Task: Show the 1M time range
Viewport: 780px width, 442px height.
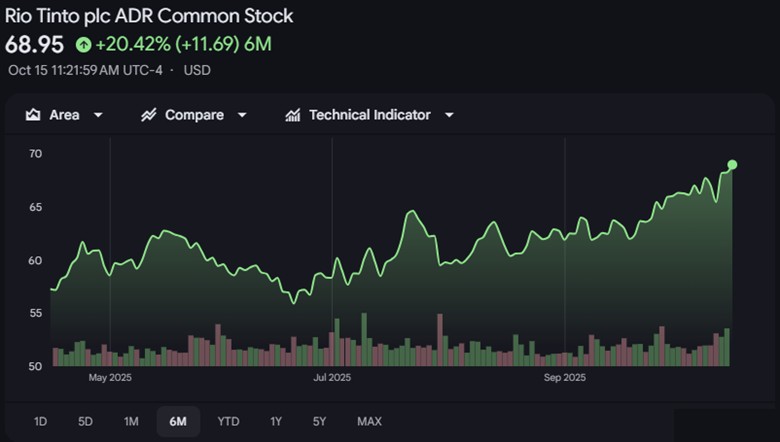Action: [131, 421]
